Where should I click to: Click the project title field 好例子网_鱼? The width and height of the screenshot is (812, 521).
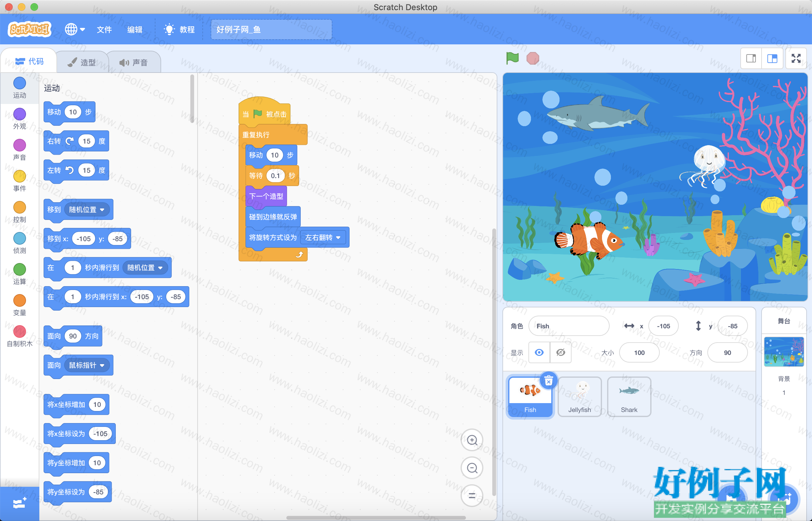[x=271, y=29]
